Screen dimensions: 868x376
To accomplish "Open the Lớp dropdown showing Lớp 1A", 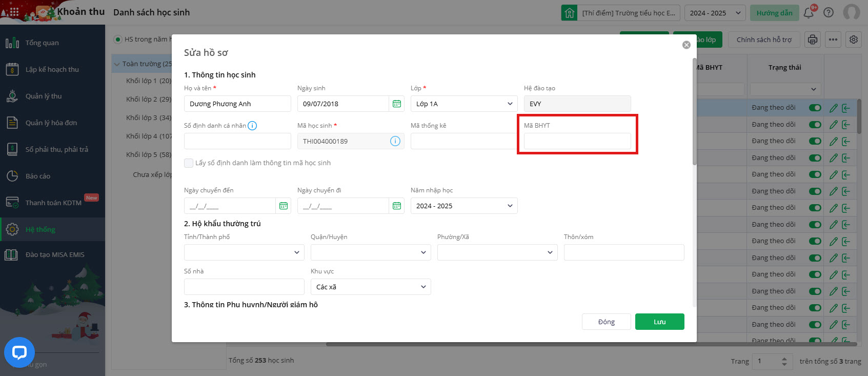I will (x=463, y=104).
